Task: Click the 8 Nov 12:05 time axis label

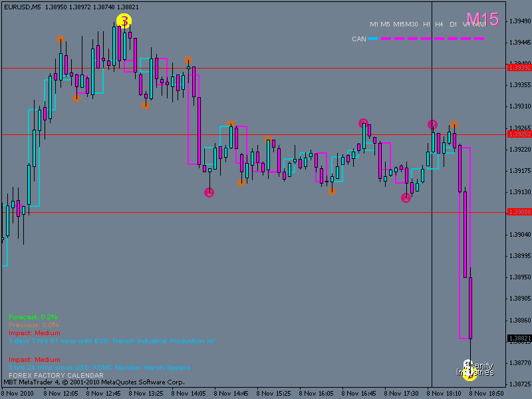Action: pyautogui.click(x=61, y=394)
